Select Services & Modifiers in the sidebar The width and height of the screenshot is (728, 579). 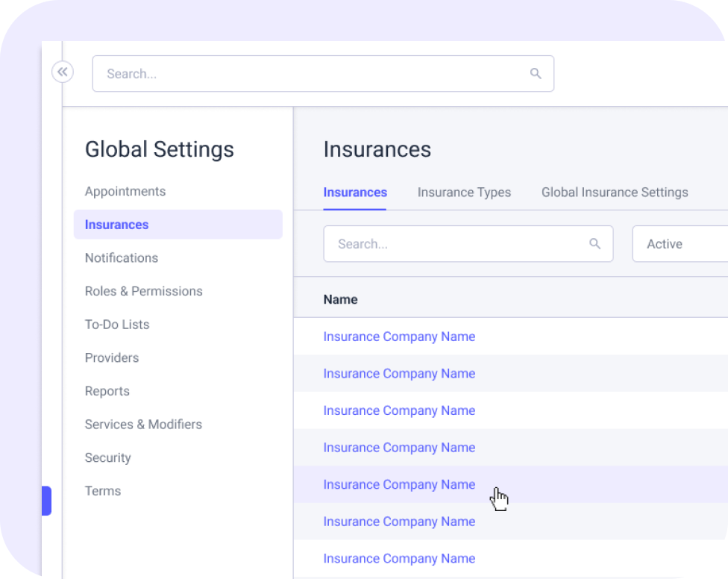(x=143, y=425)
